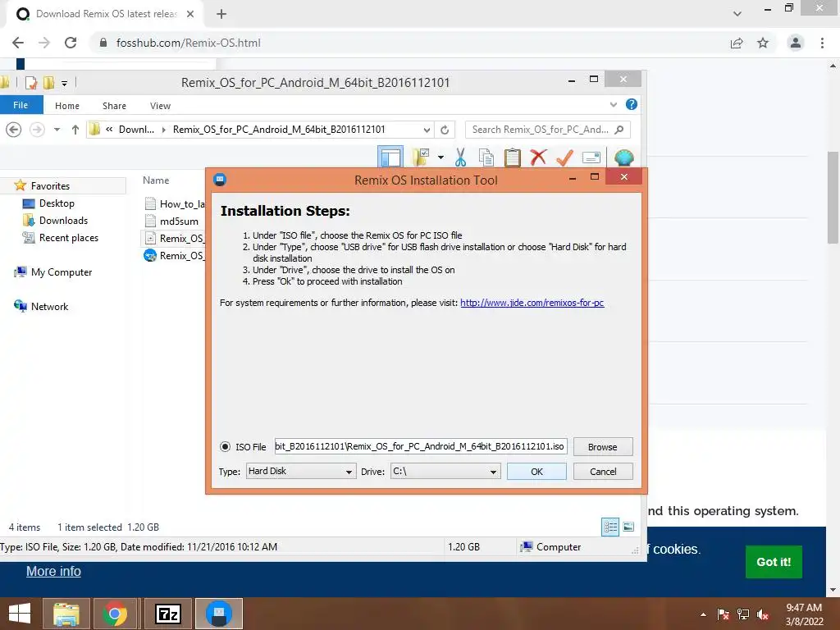Expand the Explorer ribbon chevron

(614, 104)
